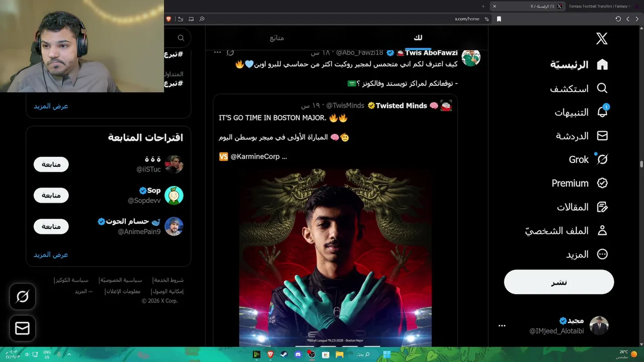Click taskbar search بحث box

point(363,354)
